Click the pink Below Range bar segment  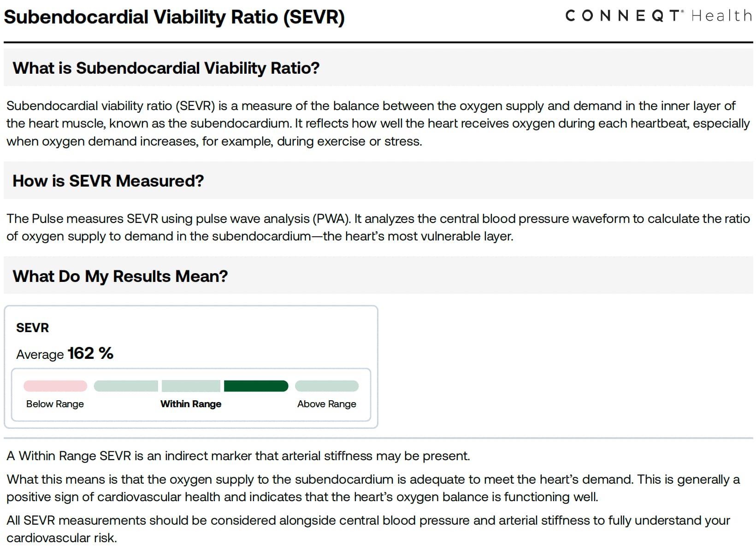point(55,386)
